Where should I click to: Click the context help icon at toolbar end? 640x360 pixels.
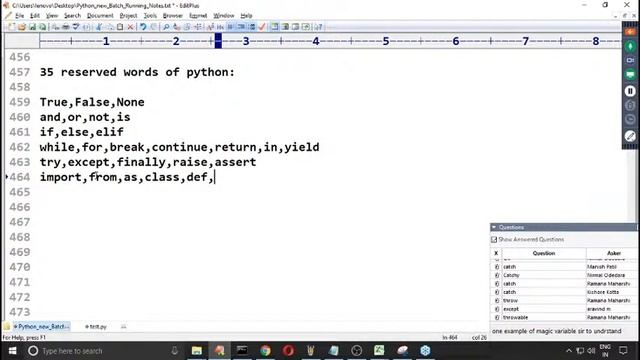tap(318, 27)
